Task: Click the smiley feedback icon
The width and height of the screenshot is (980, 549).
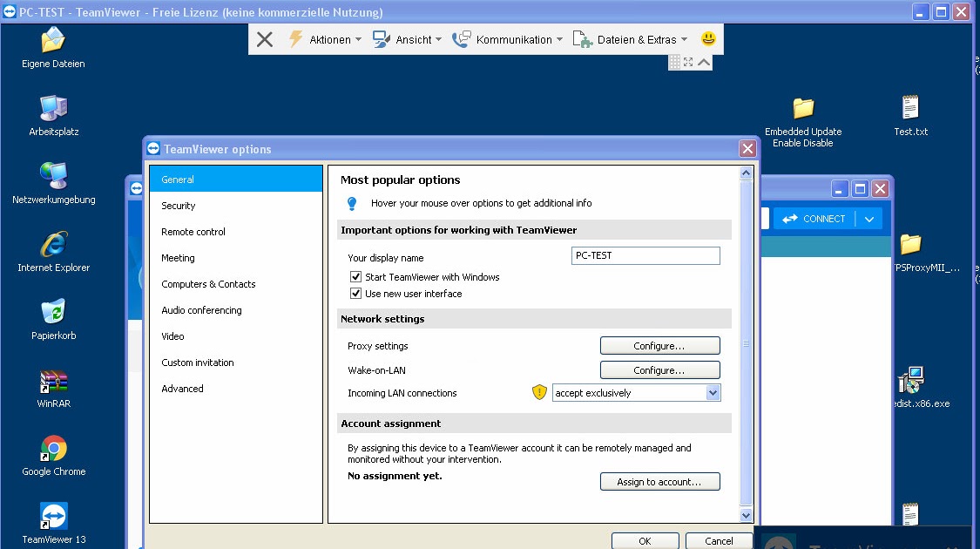Action: pyautogui.click(x=708, y=38)
